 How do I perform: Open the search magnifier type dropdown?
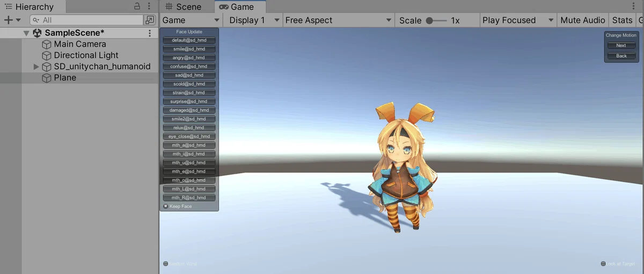tap(36, 20)
